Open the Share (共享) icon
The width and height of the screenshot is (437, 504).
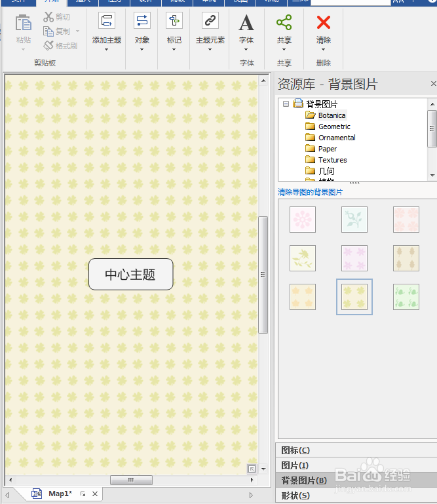pos(284,22)
